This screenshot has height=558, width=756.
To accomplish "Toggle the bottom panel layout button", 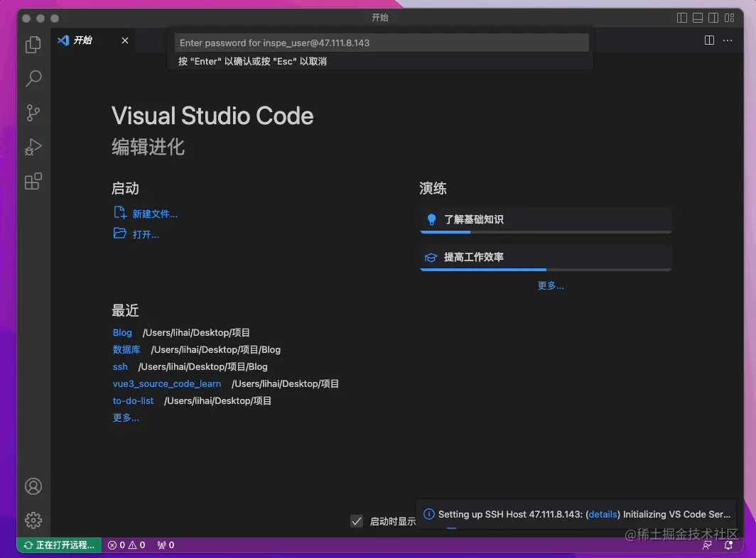I will [698, 18].
